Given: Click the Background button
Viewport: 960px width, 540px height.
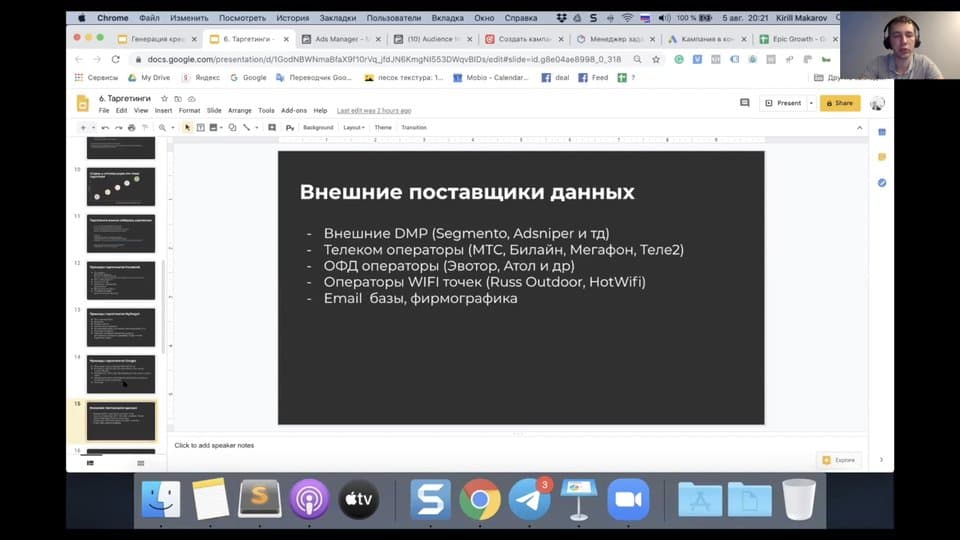Looking at the screenshot, I should click(318, 127).
